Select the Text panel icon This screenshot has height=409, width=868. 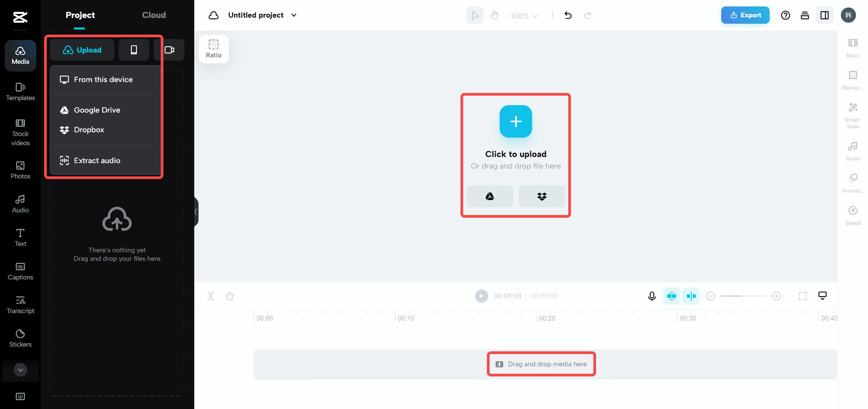(20, 237)
